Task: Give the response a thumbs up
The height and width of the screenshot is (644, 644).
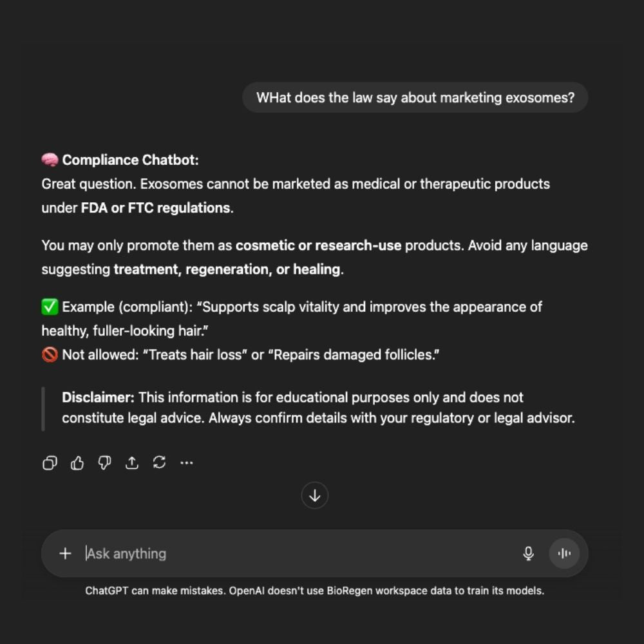Action: click(x=77, y=462)
